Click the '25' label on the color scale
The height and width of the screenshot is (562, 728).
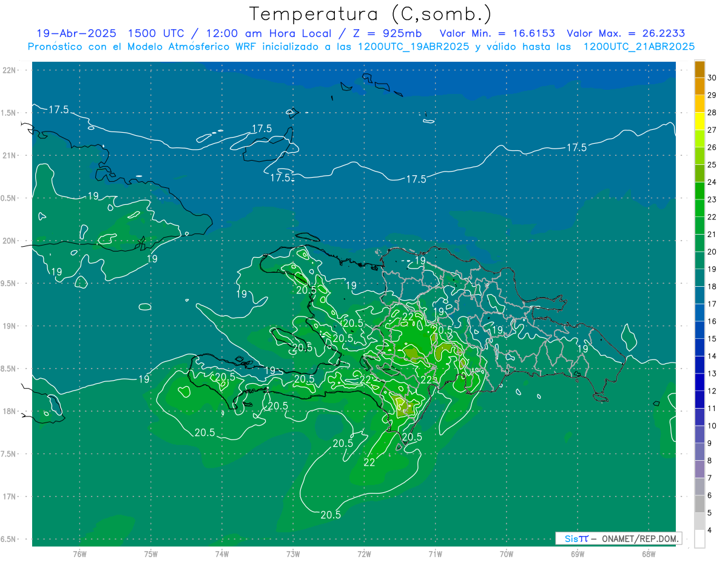point(712,165)
